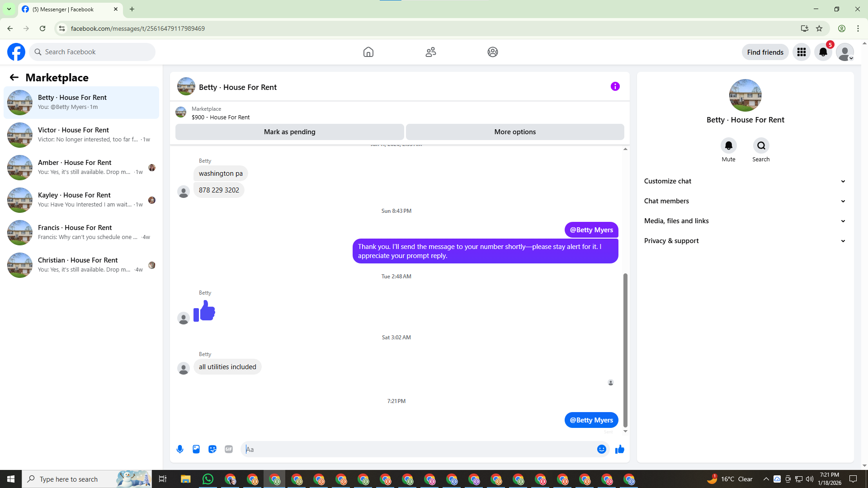This screenshot has height=488, width=868.
Task: Send a thumbs up like
Action: (619, 449)
